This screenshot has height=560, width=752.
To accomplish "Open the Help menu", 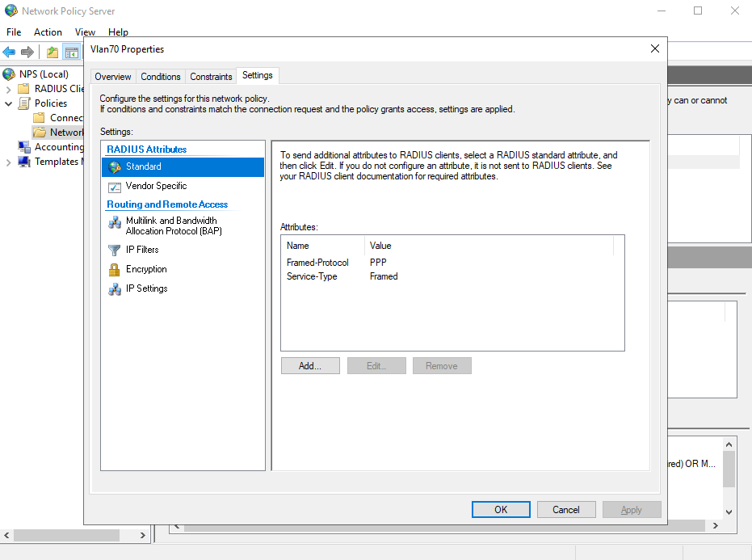I will pos(118,32).
